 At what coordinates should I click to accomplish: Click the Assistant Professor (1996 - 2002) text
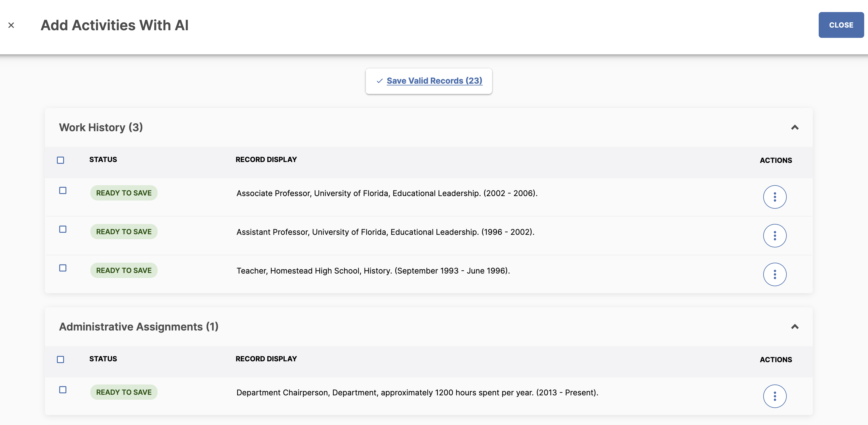coord(386,232)
